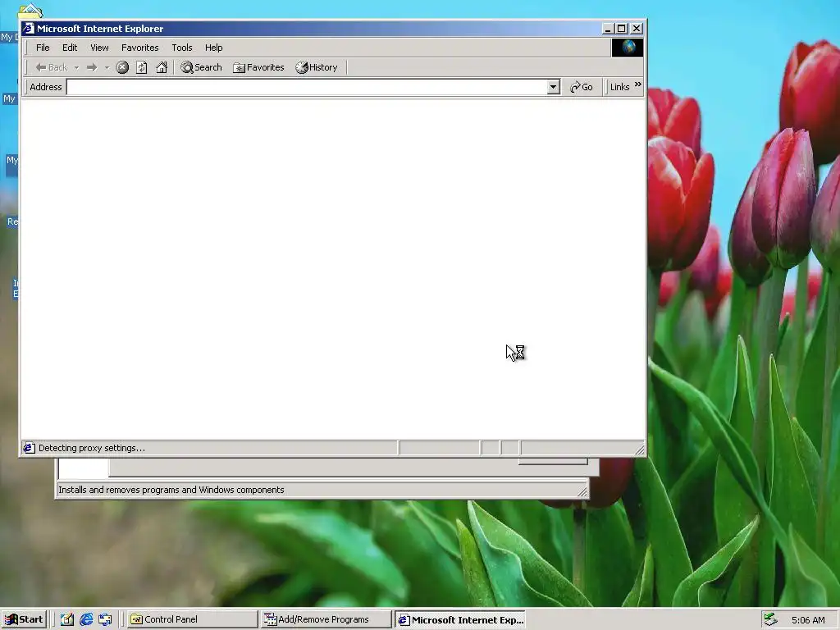The width and height of the screenshot is (840, 630).
Task: Show the History pane
Action: pyautogui.click(x=317, y=67)
